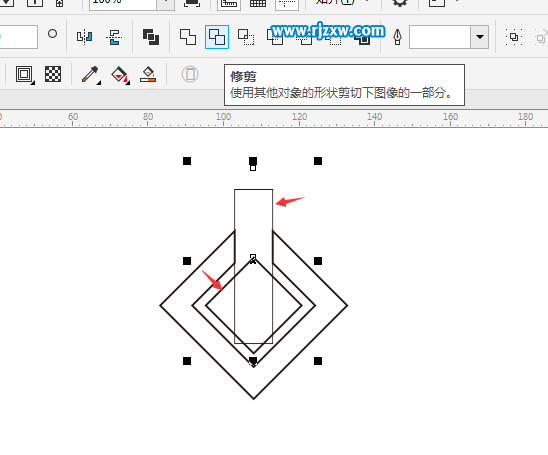Viewport: 548px width, 455px height.
Task: Click the outline pen nib icon
Action: click(397, 37)
